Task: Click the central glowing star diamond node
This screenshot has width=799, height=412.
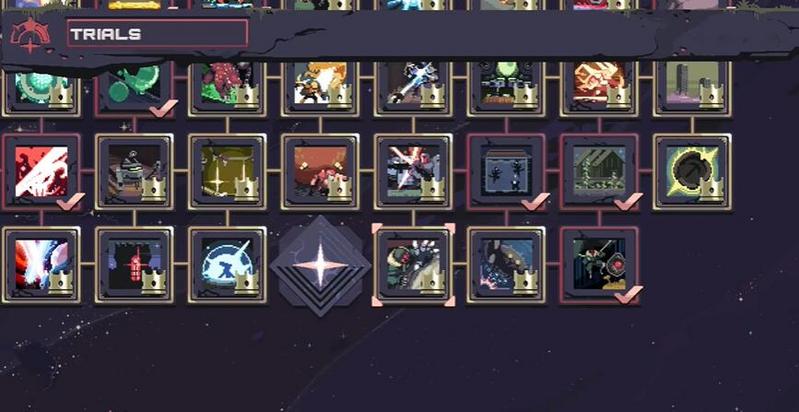Action: coord(320,266)
